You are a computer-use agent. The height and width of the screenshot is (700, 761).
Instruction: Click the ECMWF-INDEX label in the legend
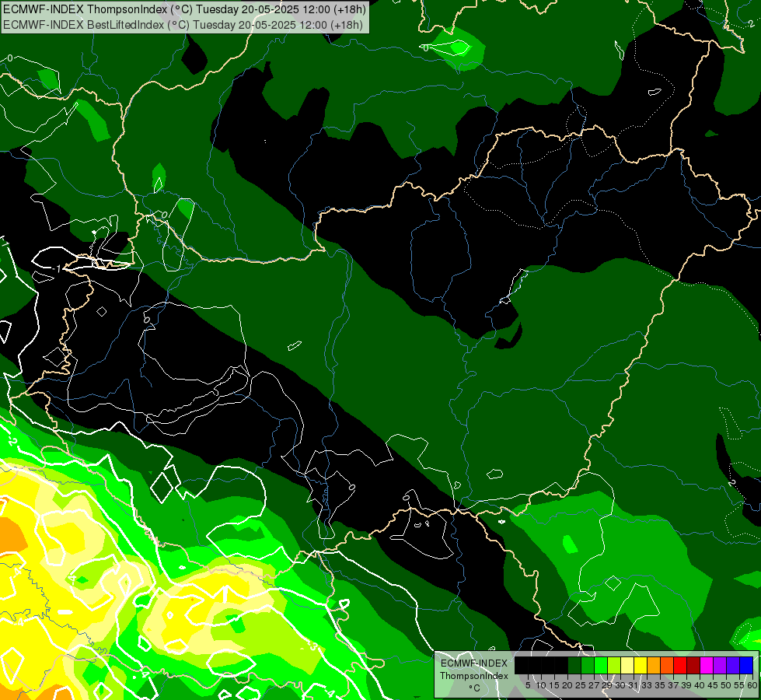474,663
